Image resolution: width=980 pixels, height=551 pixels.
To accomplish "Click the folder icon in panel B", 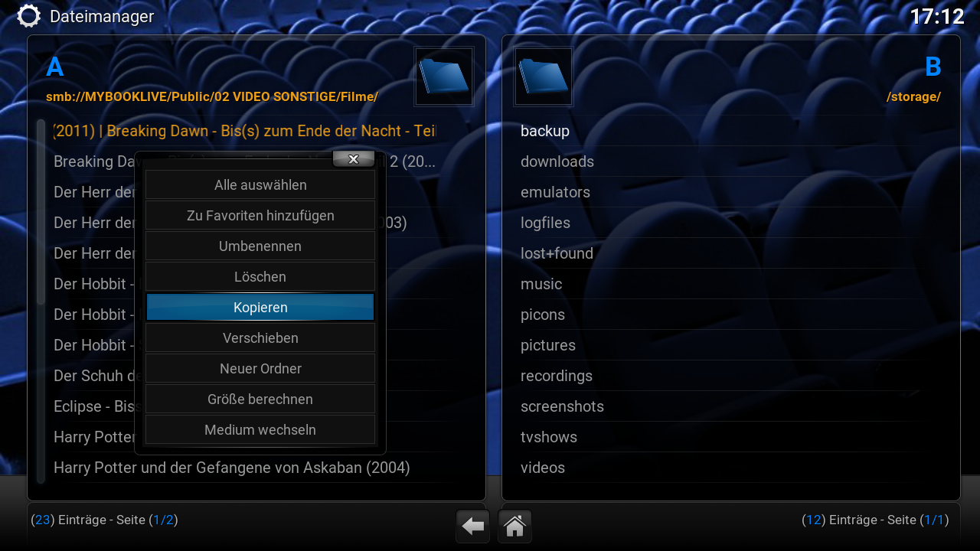I will (544, 77).
